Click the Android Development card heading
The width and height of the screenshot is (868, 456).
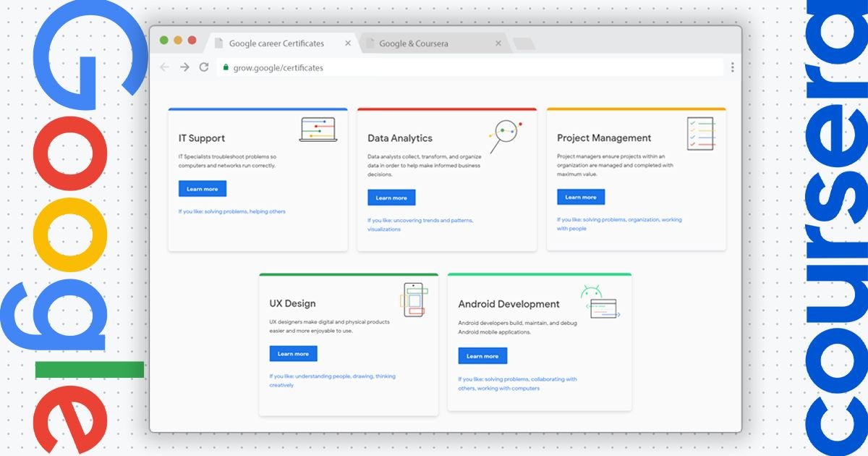[509, 304]
